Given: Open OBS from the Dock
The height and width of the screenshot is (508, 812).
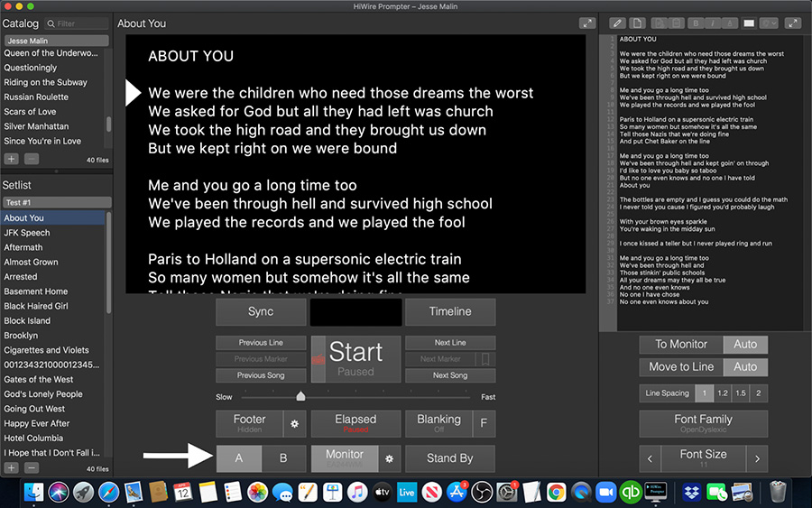Looking at the screenshot, I should tap(482, 492).
